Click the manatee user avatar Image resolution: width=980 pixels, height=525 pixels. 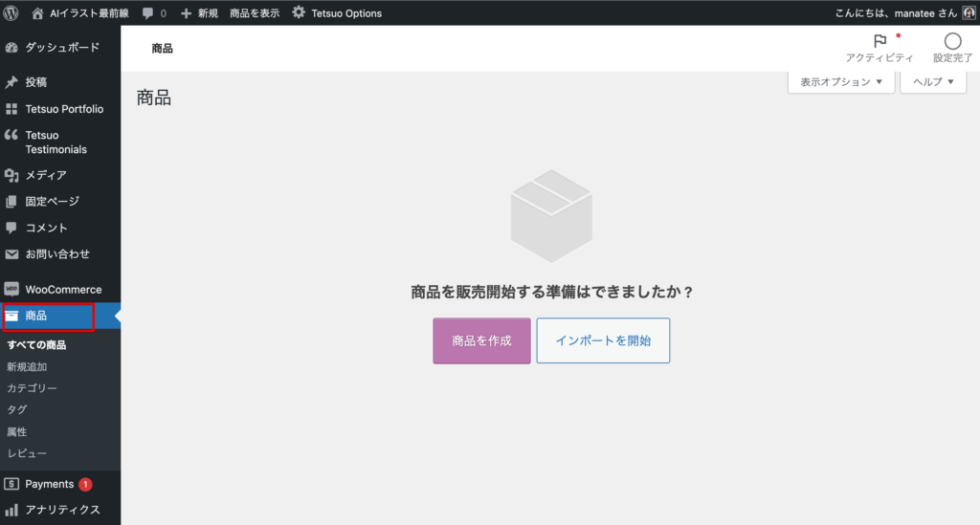pos(969,13)
